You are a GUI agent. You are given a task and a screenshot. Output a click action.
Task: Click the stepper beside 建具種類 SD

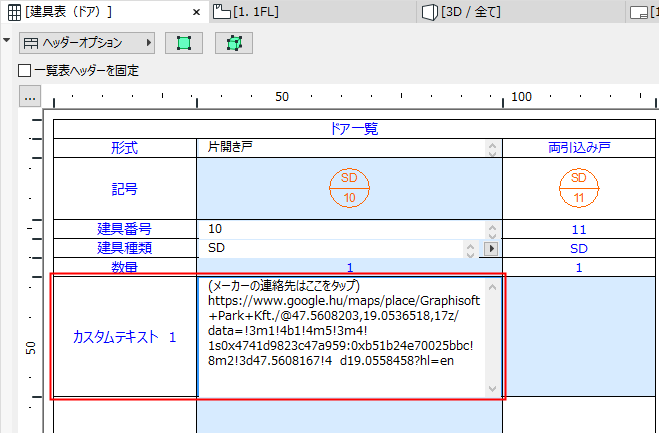[471, 249]
